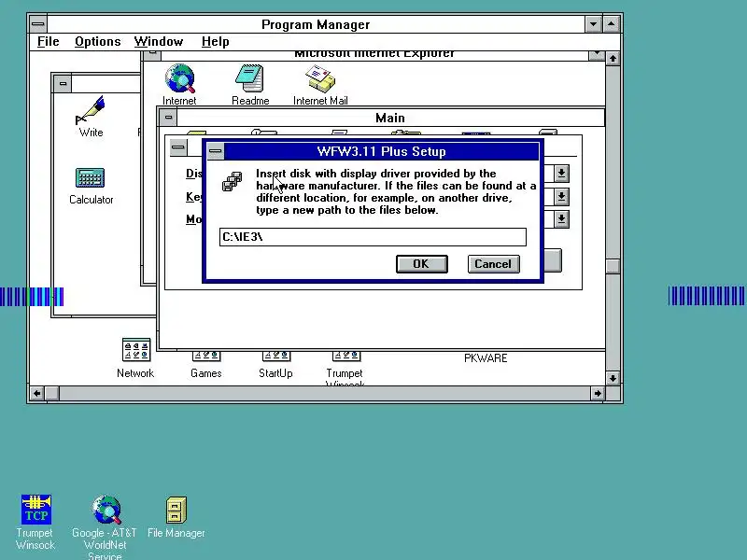The width and height of the screenshot is (747, 560).
Task: Click Program Manager vertical scroll up arrow
Action: 613,59
